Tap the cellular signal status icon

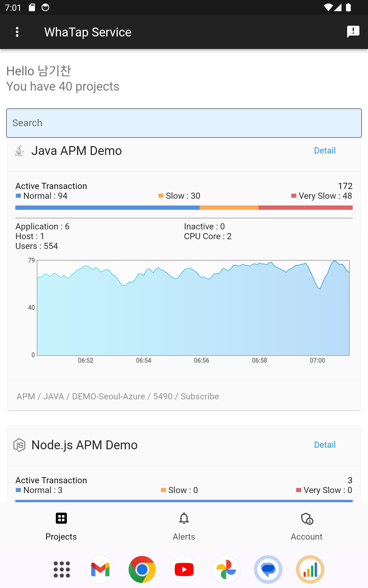[x=338, y=7]
